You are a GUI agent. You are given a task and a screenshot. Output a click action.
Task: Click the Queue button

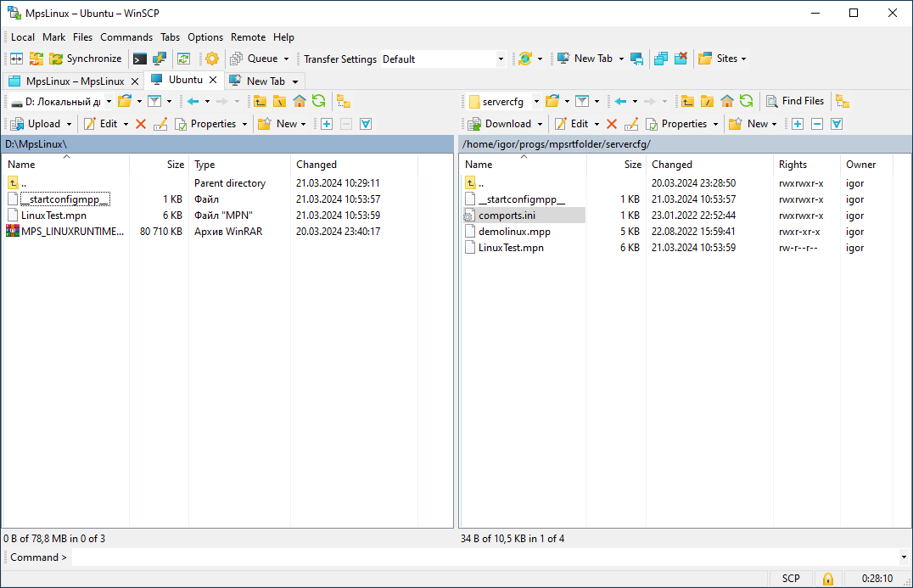(255, 59)
